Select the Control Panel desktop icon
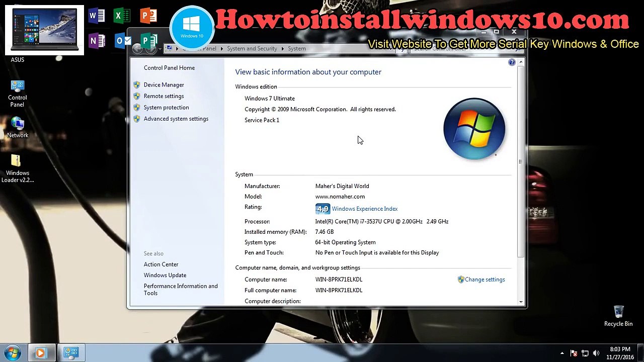644x362 pixels. pos(17,94)
